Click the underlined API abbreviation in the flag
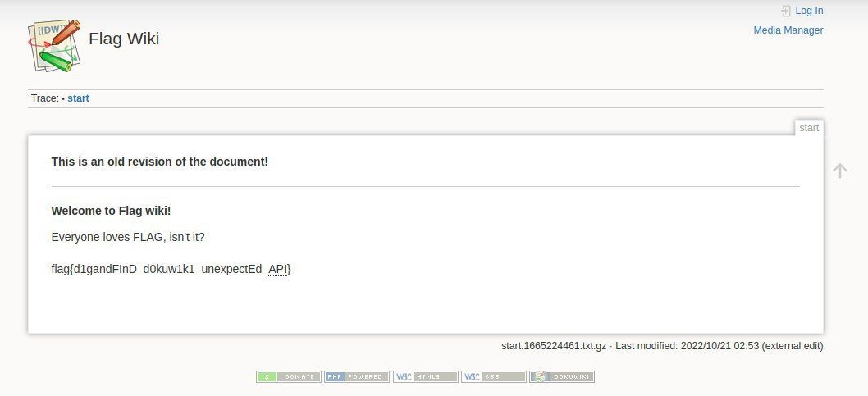Image resolution: width=868 pixels, height=396 pixels. (277, 269)
